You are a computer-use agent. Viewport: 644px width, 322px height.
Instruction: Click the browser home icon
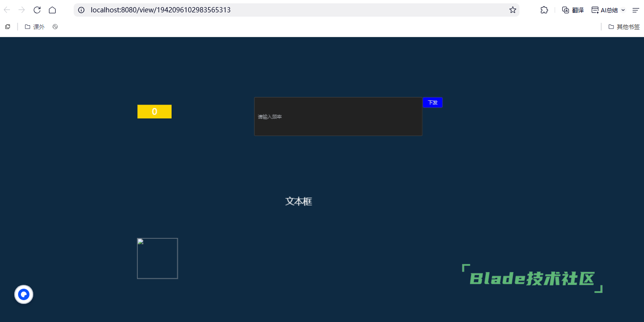(x=52, y=10)
